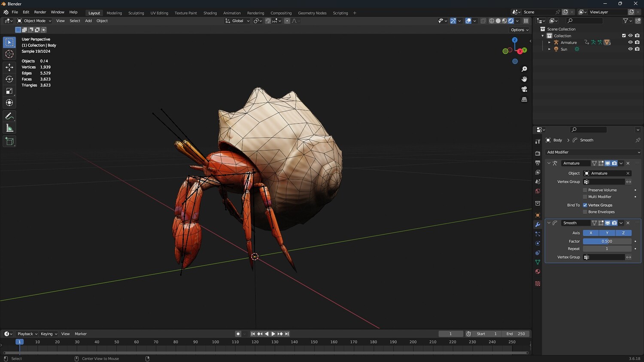This screenshot has height=362, width=644.
Task: Open the Modifier properties wrench tab
Action: click(538, 224)
